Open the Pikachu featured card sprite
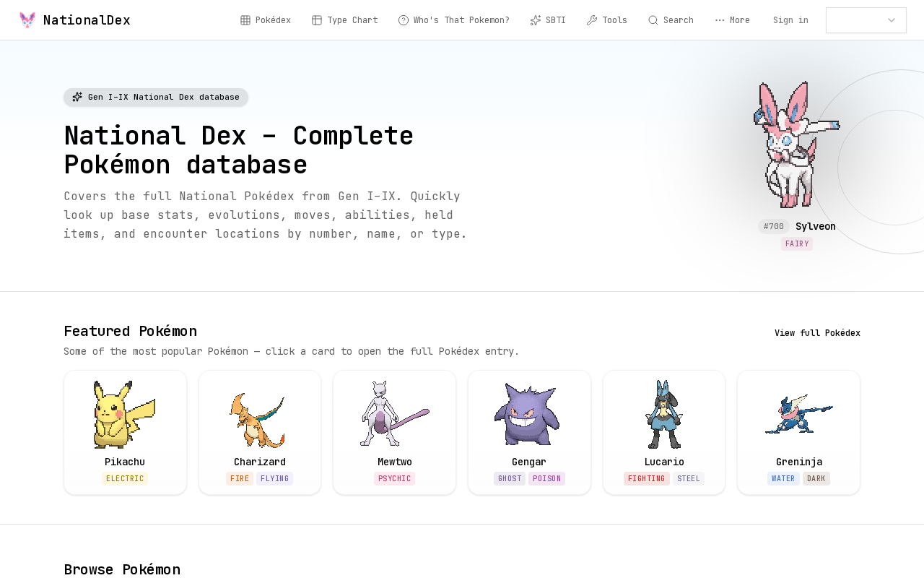 pos(125,415)
